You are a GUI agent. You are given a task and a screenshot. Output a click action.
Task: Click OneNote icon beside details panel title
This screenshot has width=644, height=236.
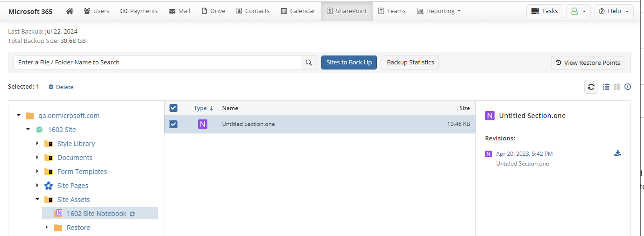tap(489, 116)
